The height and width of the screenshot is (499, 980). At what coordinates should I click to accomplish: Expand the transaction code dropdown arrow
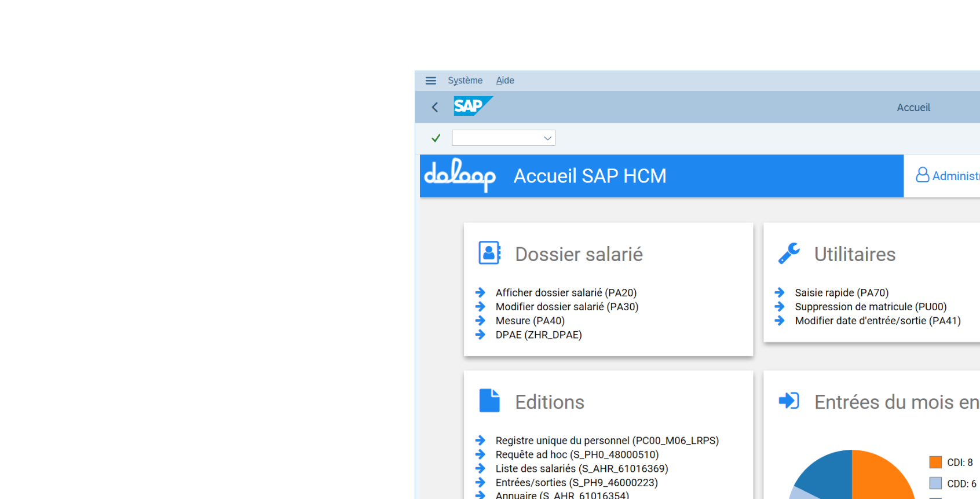(x=547, y=138)
